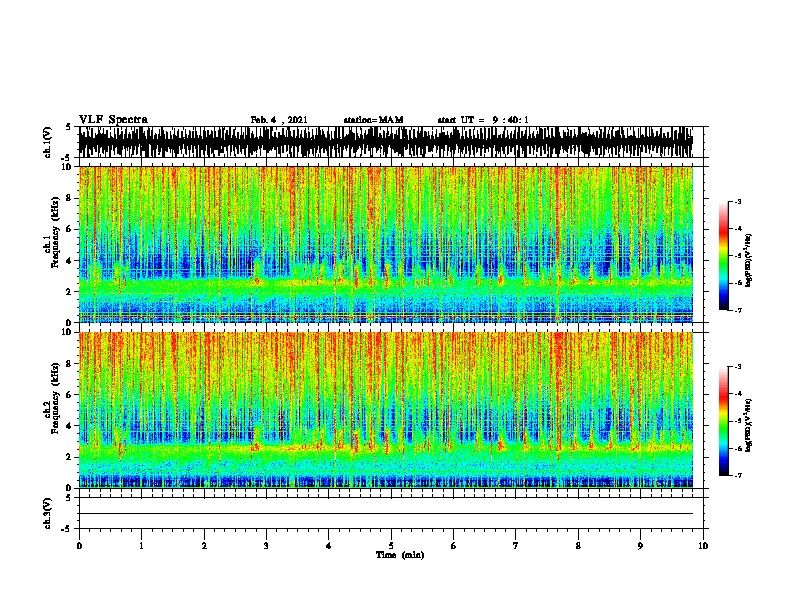Click the ch.2 color scale log(PSD) unit label

coord(749,425)
